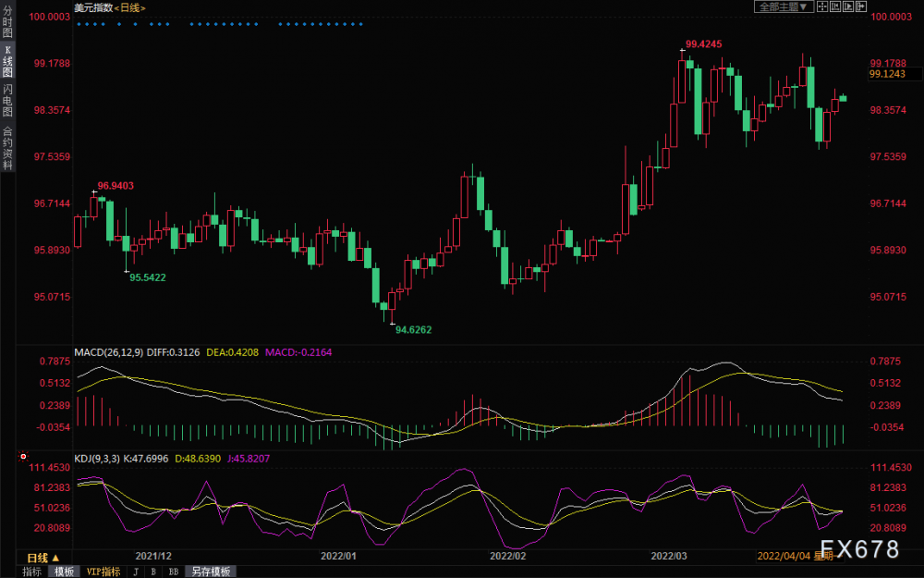Select the 模板 bottom tab
Image resolution: width=924 pixels, height=578 pixels.
click(64, 572)
